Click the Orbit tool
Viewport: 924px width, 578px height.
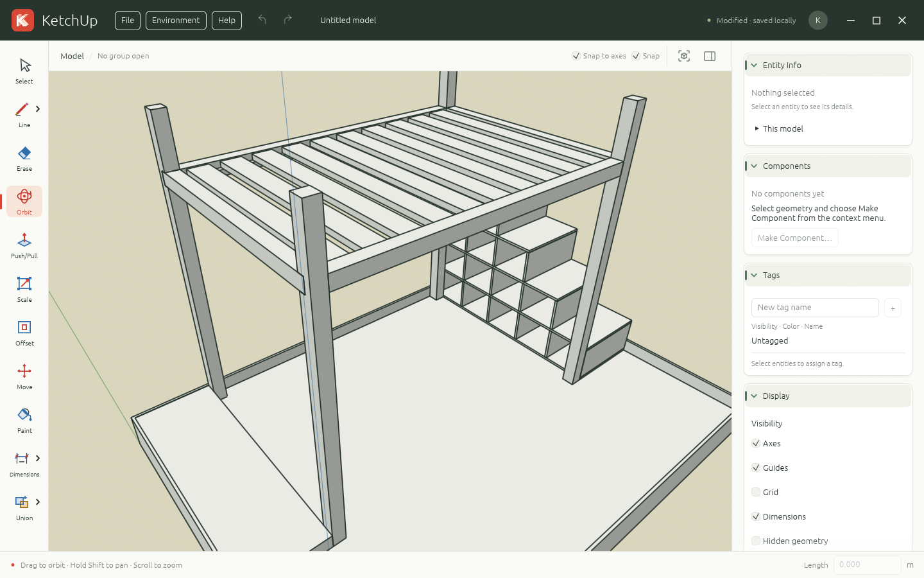[24, 202]
